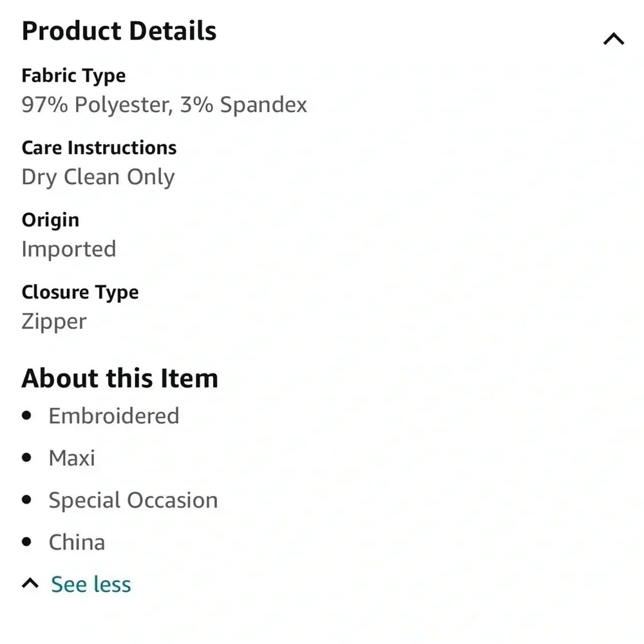Click the bullet point beside Embroidered

pos(26,415)
